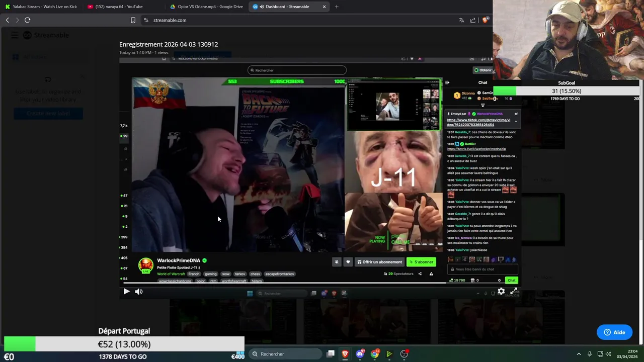Viewport: 644px width, 362px height.
Task: Open the volume tray icon
Action: tap(609, 354)
